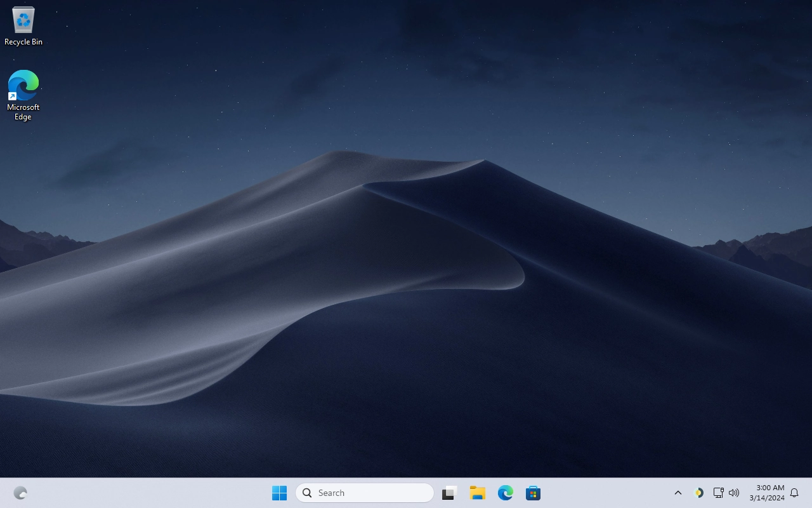Image resolution: width=812 pixels, height=508 pixels.
Task: Click the "Microsoft Edge" shortcut text label
Action: click(23, 112)
